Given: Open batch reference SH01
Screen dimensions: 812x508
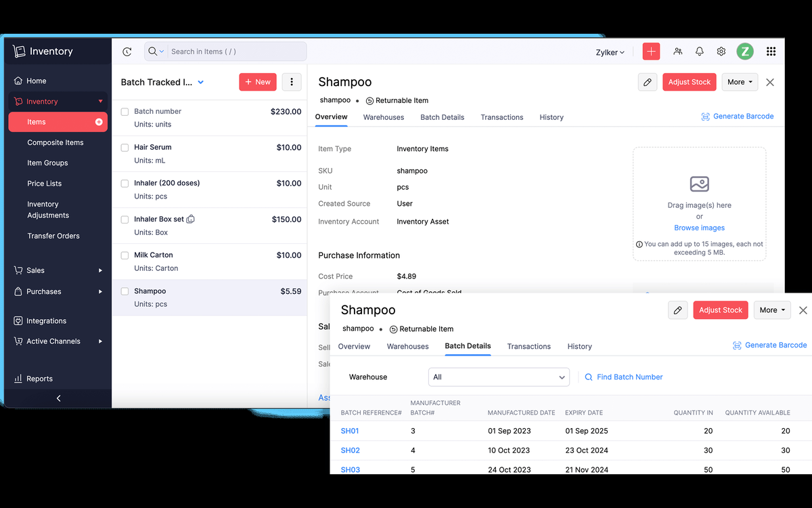Looking at the screenshot, I should point(350,431).
